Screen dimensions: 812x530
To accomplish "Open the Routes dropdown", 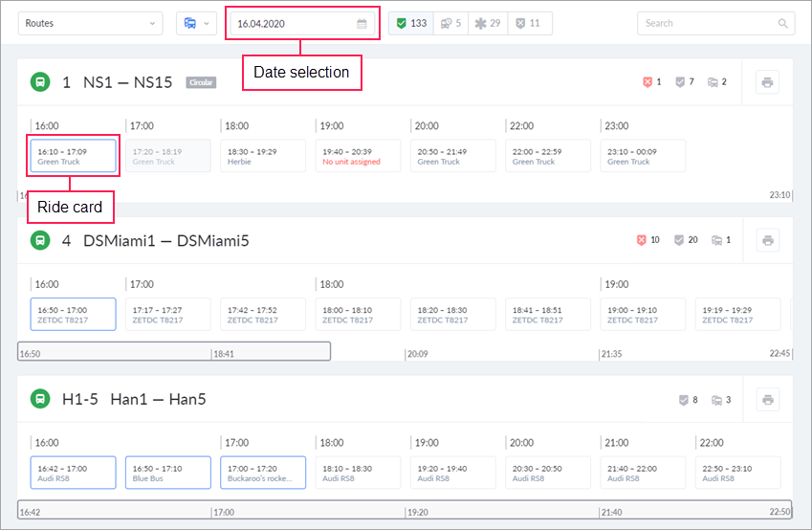I will [x=91, y=23].
